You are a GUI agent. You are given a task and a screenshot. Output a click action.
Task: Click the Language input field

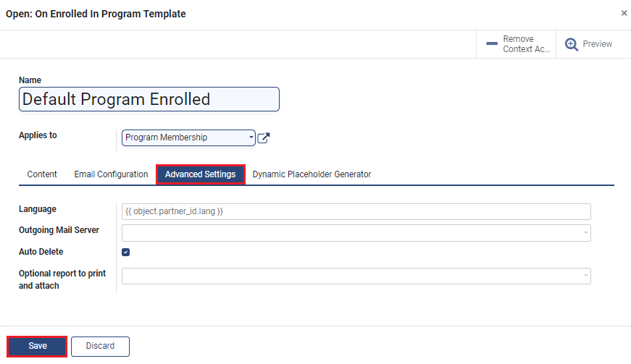[x=356, y=211]
